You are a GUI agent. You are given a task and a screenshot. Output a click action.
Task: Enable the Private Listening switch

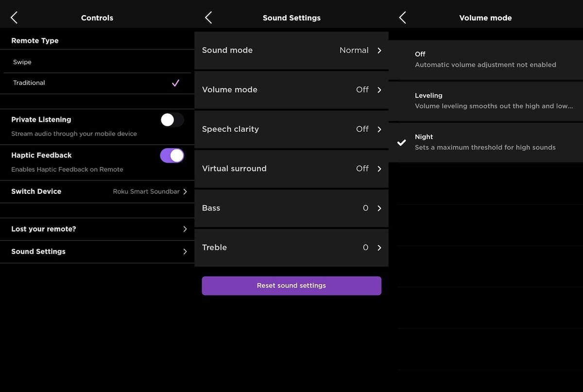click(x=172, y=120)
